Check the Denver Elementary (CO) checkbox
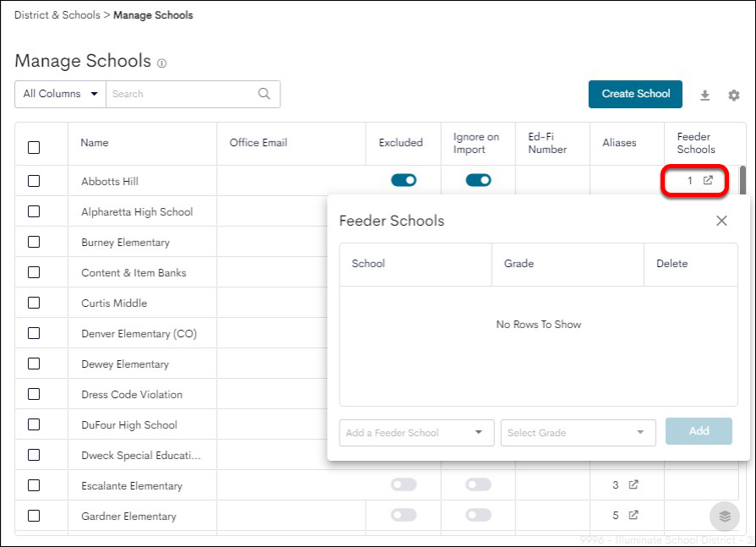756x547 pixels. pyautogui.click(x=34, y=333)
